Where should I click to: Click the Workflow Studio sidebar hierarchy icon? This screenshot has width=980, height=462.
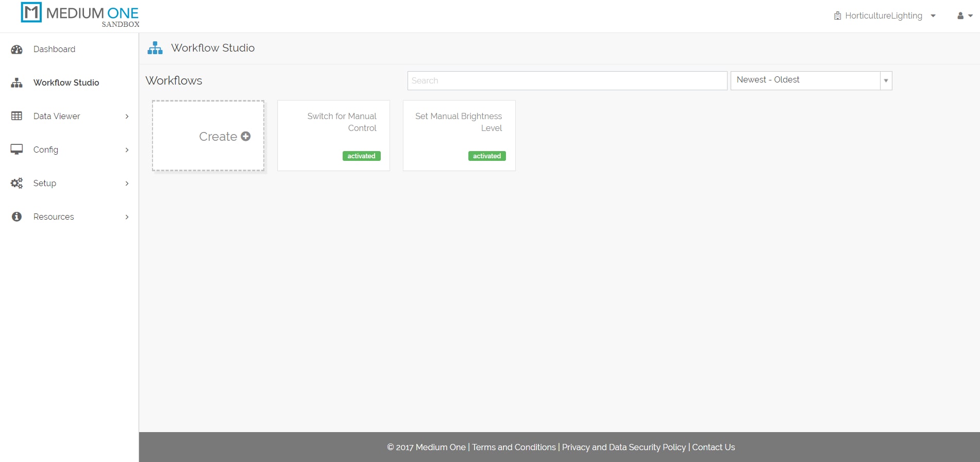(x=17, y=82)
